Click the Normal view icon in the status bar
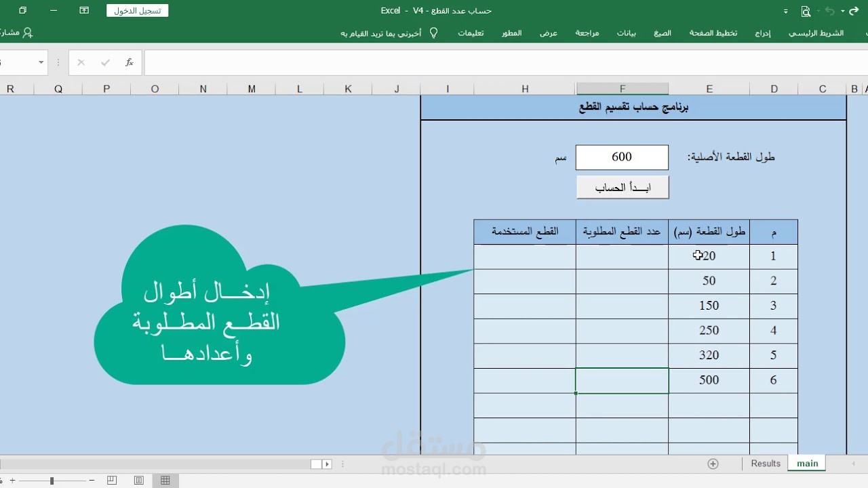Image resolution: width=868 pixels, height=488 pixels. (165, 480)
